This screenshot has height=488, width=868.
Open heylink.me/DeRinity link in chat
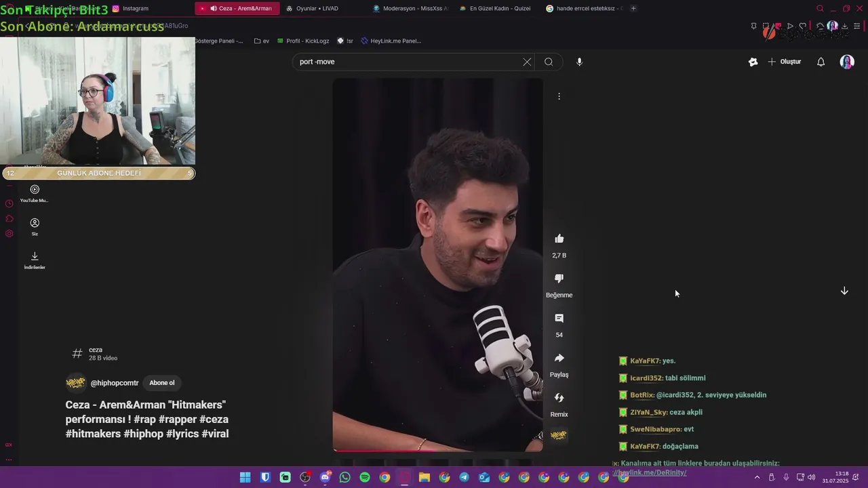tap(649, 472)
